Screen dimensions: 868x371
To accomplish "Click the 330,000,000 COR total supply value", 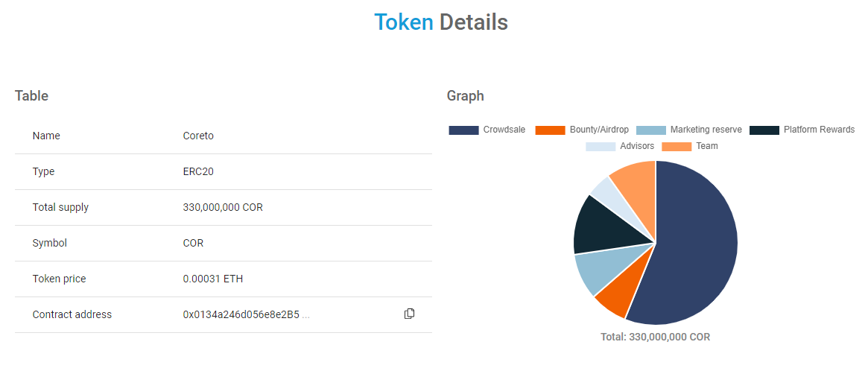I will [x=223, y=208].
